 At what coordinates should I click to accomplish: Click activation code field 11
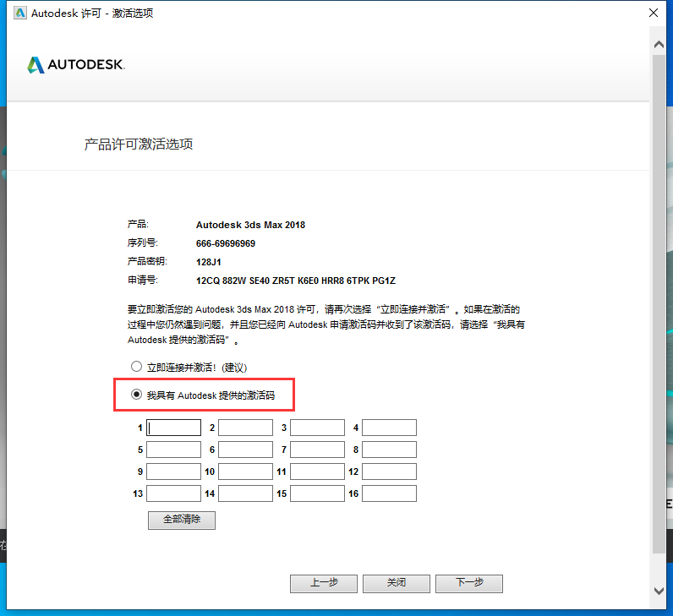point(317,472)
